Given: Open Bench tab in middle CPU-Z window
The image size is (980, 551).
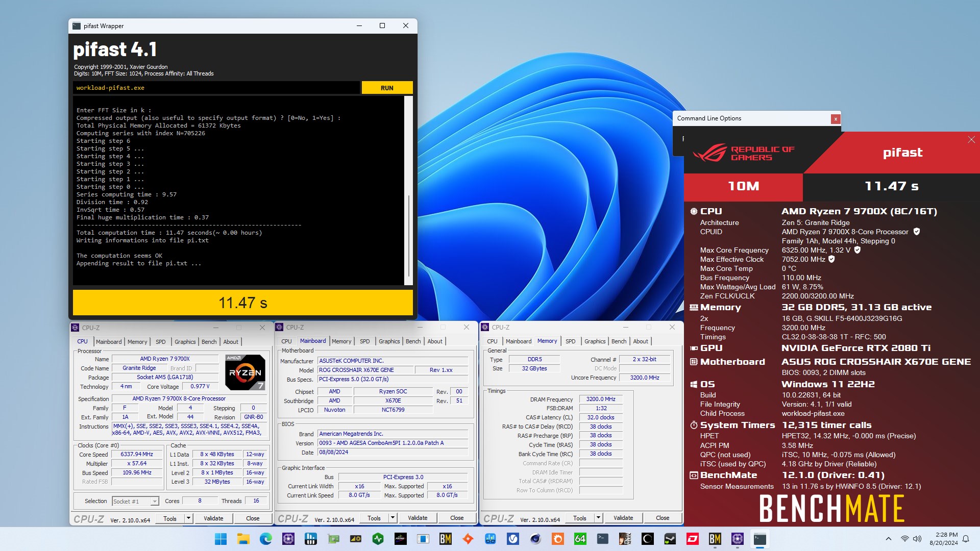Looking at the screenshot, I should coord(413,341).
